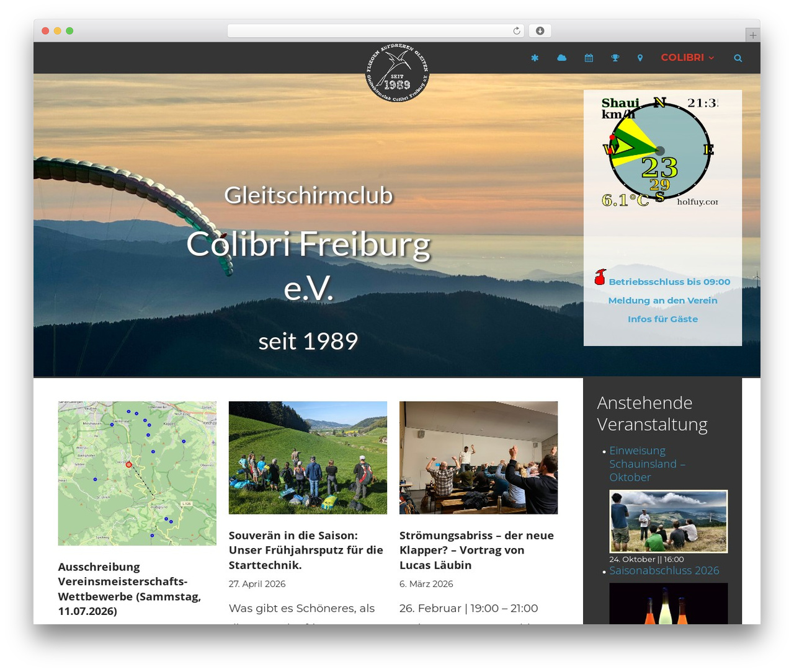Open a new browser tab with plus
Viewport: 794px width, 672px height.
point(752,35)
